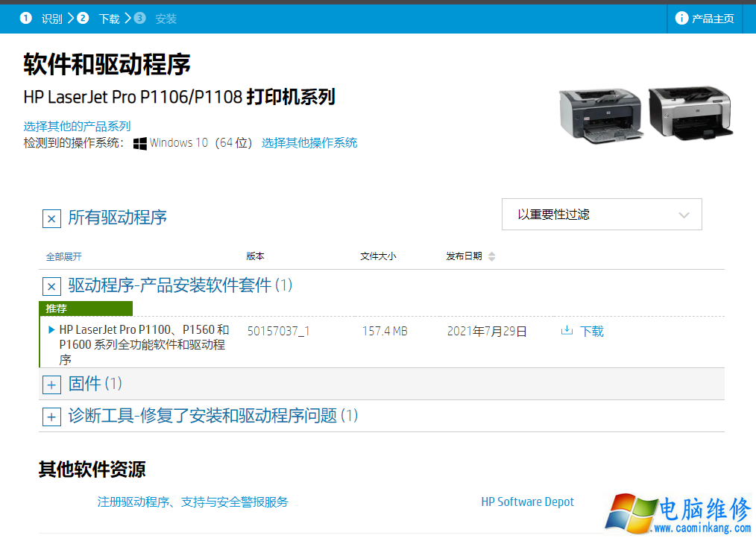
Task: Click 驱动程序-产品安装软件套件 (1) heading
Action: coord(180,285)
